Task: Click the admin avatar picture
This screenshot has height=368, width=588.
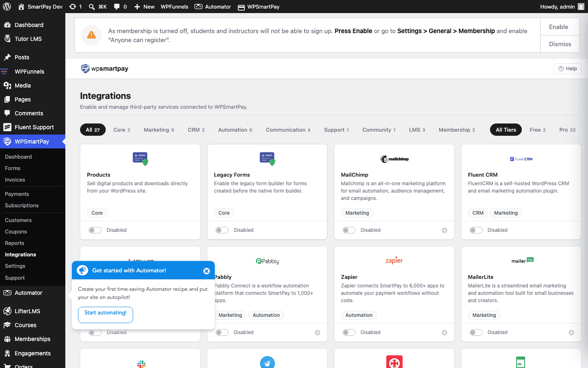Action: click(x=581, y=7)
